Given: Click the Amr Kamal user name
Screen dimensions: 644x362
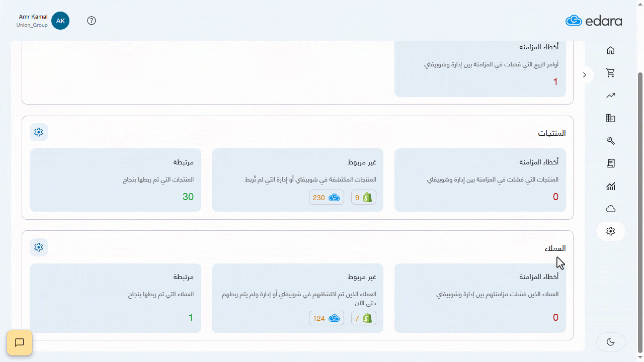Looking at the screenshot, I should tap(33, 17).
